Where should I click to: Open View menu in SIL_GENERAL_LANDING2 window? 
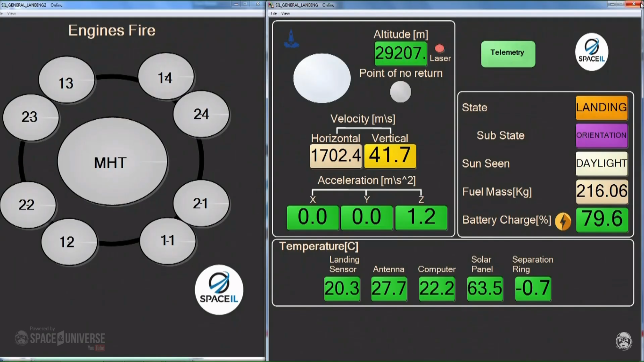point(11,13)
